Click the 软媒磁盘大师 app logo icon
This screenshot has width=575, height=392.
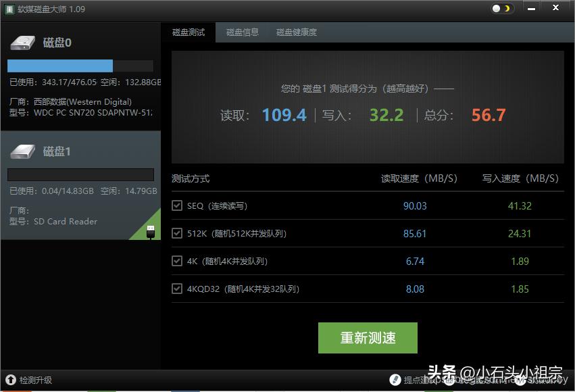9,9
